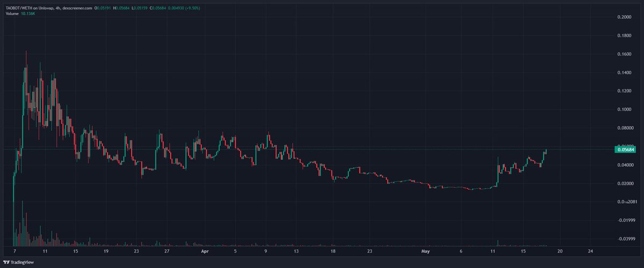This screenshot has width=644, height=268.
Task: Click the 27 date label on time axis
Action: pyautogui.click(x=167, y=251)
